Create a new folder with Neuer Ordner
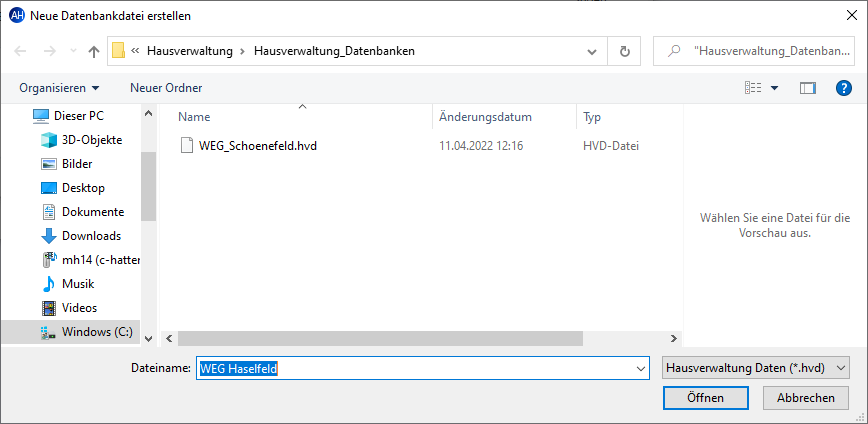Viewport: 868px width, 424px height. (166, 88)
